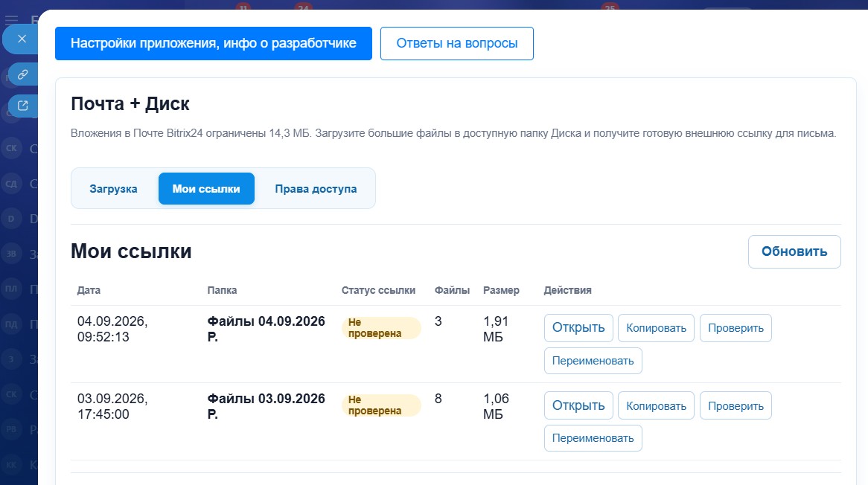The width and height of the screenshot is (868, 485).
Task: Copy link for Файлы 03.09.2026 folder
Action: pyautogui.click(x=656, y=406)
